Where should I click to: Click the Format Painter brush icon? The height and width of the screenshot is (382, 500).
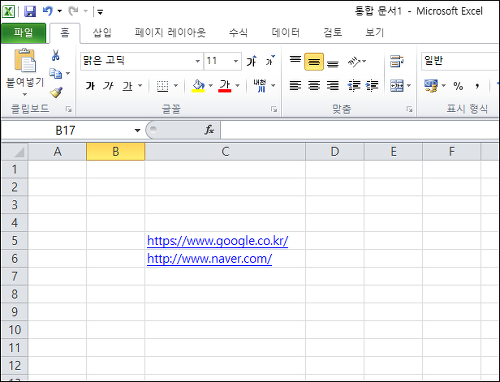pyautogui.click(x=56, y=92)
